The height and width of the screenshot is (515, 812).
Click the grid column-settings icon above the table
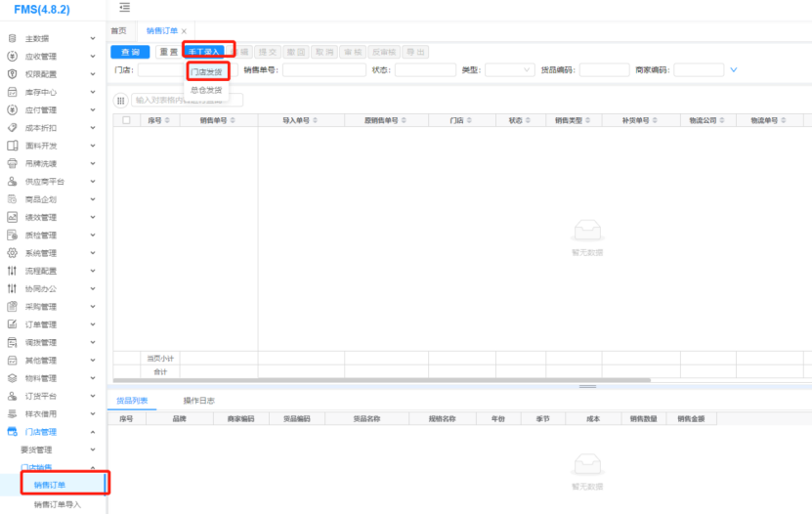[x=121, y=100]
